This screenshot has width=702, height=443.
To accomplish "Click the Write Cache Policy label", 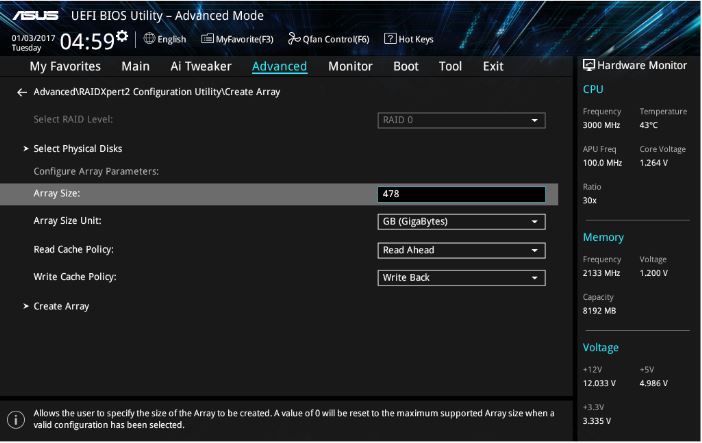I will point(75,277).
